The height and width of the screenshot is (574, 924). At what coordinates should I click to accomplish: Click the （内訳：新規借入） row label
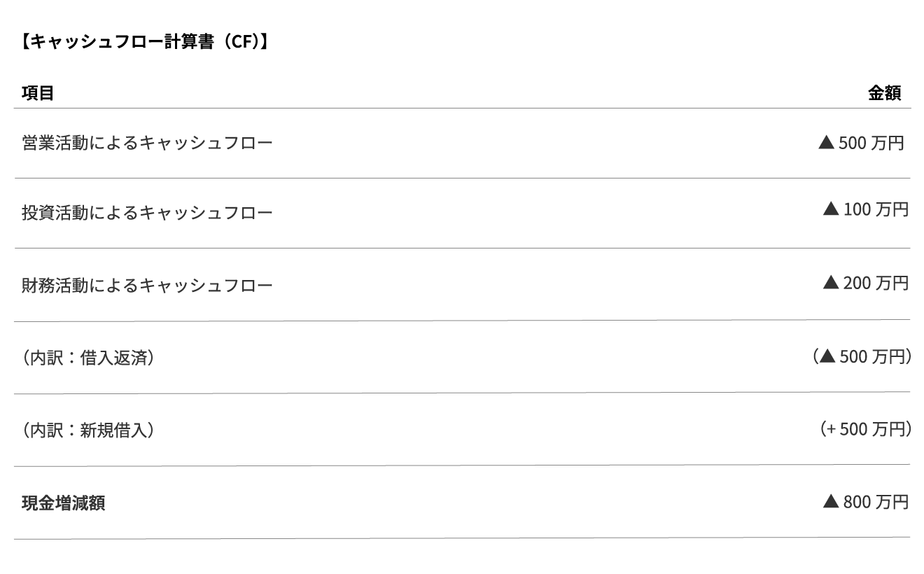(87, 430)
